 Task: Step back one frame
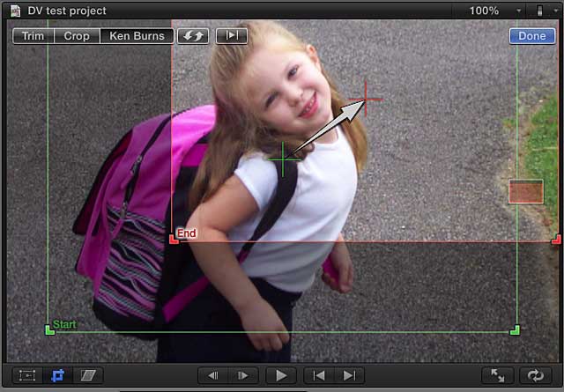(213, 376)
